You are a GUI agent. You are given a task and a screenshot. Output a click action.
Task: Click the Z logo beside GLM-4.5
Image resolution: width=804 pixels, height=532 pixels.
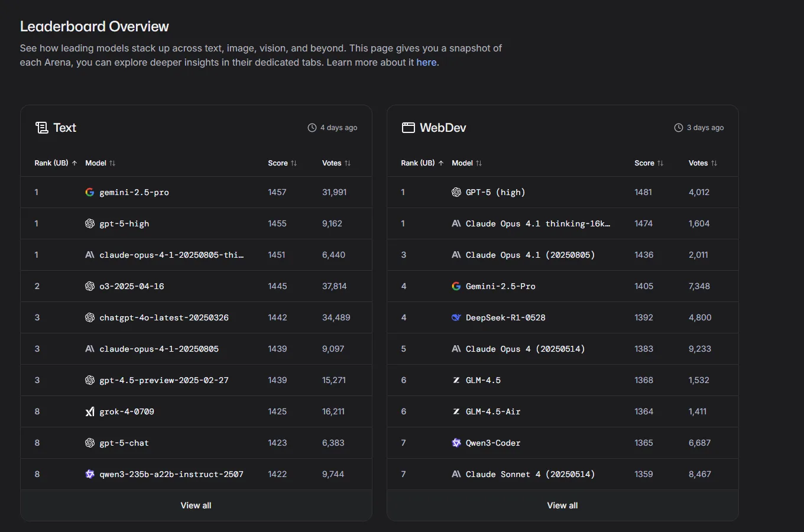pos(456,380)
